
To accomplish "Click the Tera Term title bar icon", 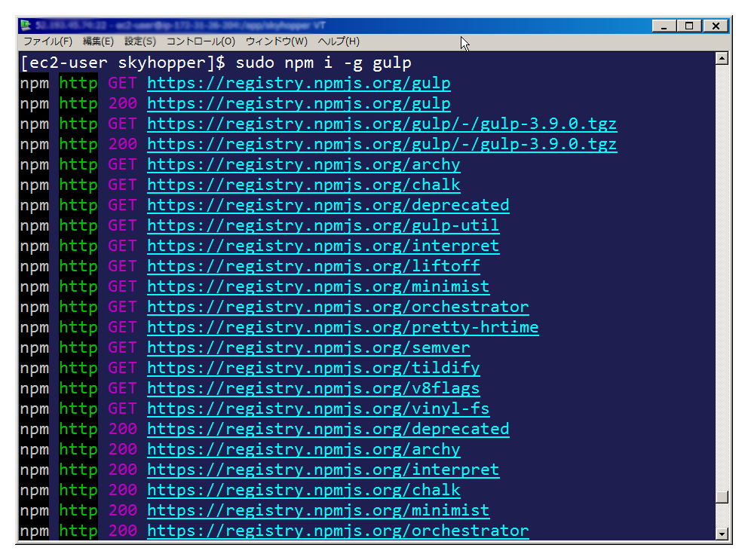I will pos(26,26).
